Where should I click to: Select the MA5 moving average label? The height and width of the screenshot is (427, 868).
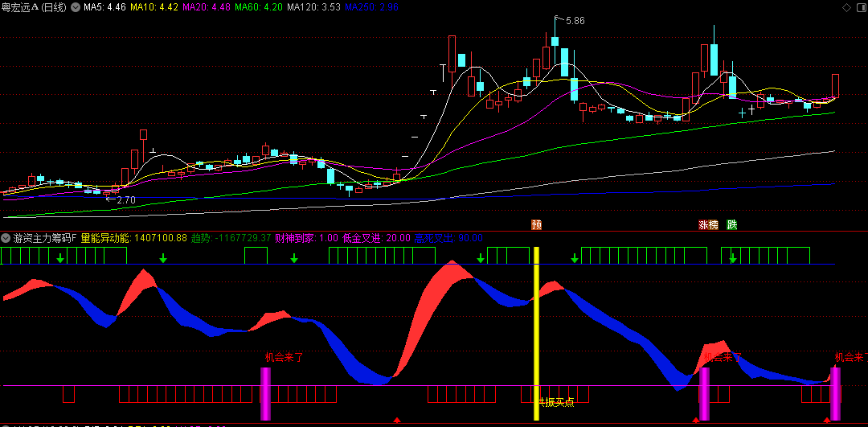104,7
